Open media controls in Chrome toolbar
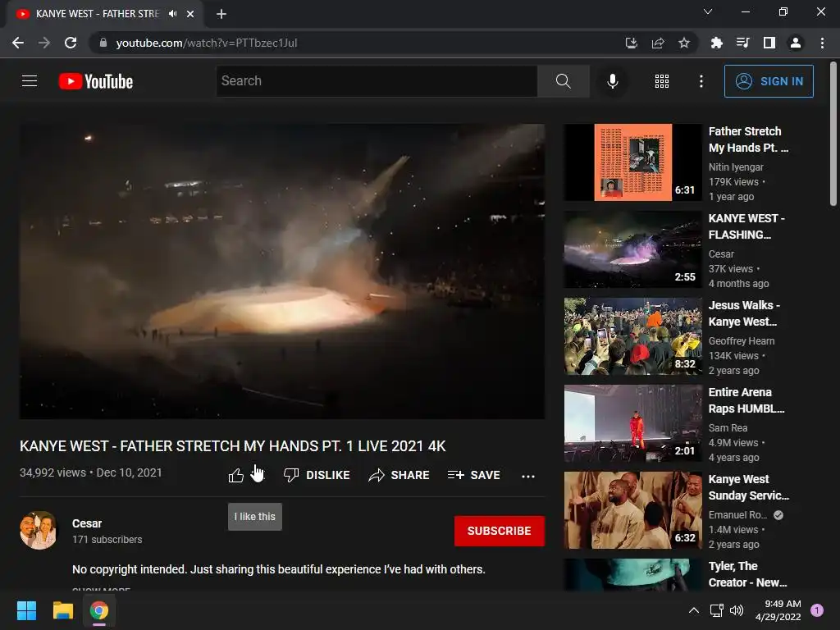The width and height of the screenshot is (840, 630). [742, 43]
